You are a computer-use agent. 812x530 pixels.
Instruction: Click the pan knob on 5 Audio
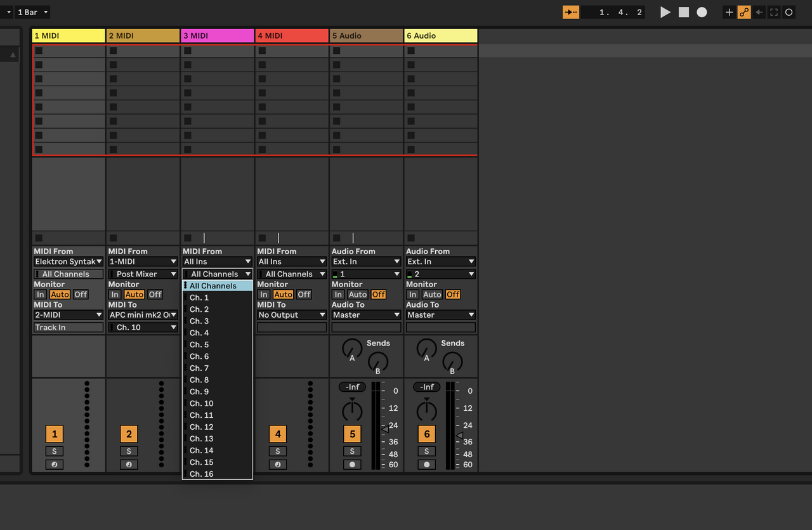(352, 410)
